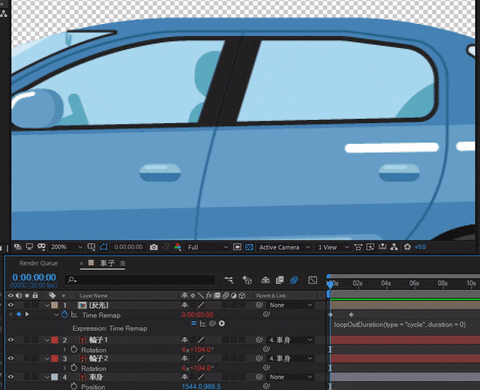Toggle mask and shape path visibility icon

(x=104, y=247)
